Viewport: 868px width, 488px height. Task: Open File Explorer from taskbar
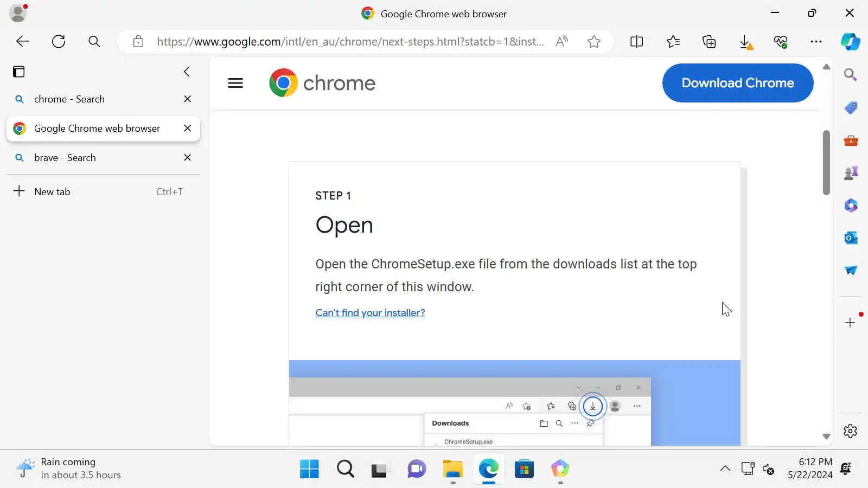452,469
